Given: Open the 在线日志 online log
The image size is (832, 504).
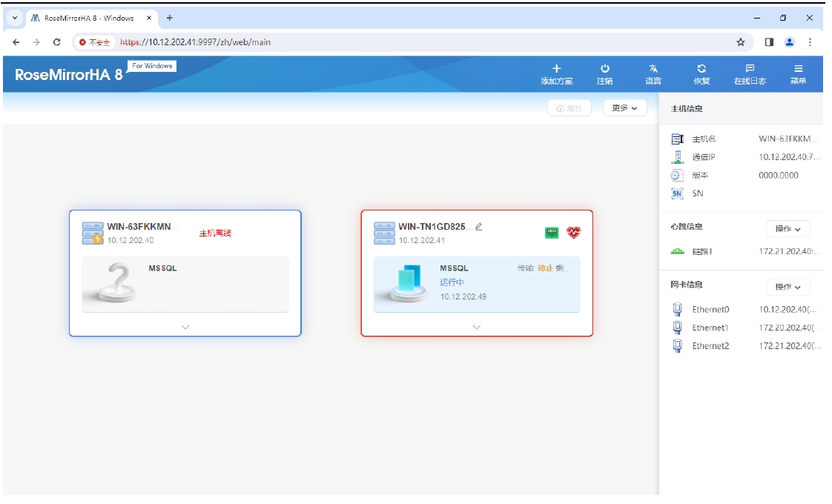Looking at the screenshot, I should 750,74.
